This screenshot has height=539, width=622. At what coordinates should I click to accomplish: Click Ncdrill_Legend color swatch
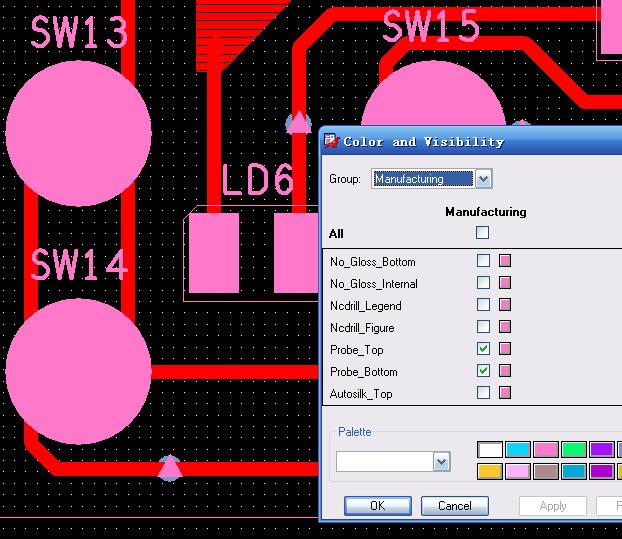point(505,305)
